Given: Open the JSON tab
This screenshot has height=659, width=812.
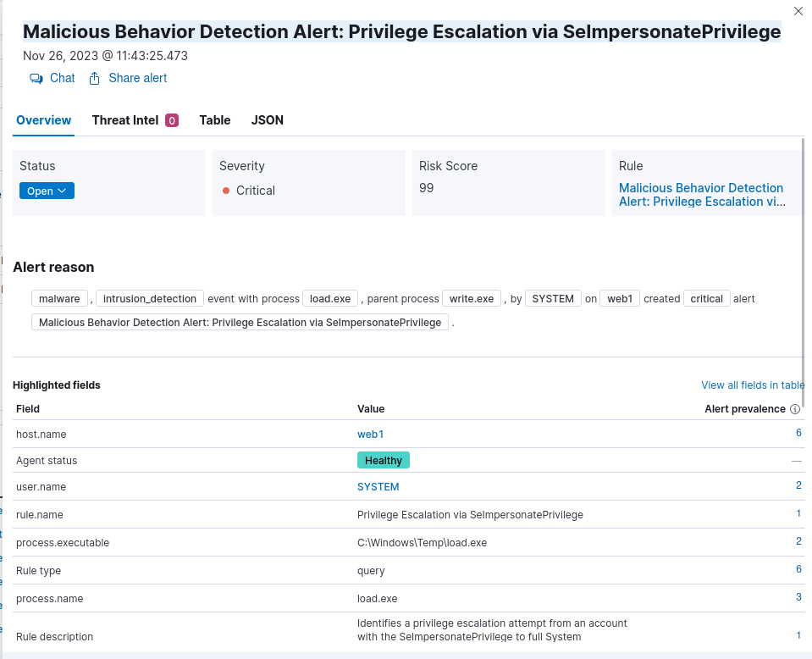Looking at the screenshot, I should [268, 120].
